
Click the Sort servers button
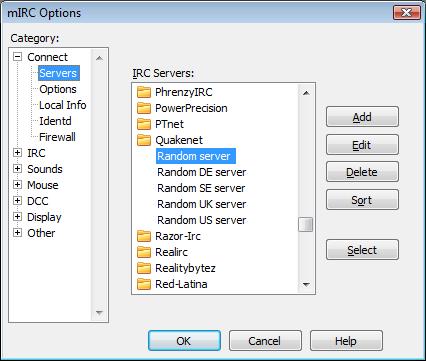pos(362,200)
